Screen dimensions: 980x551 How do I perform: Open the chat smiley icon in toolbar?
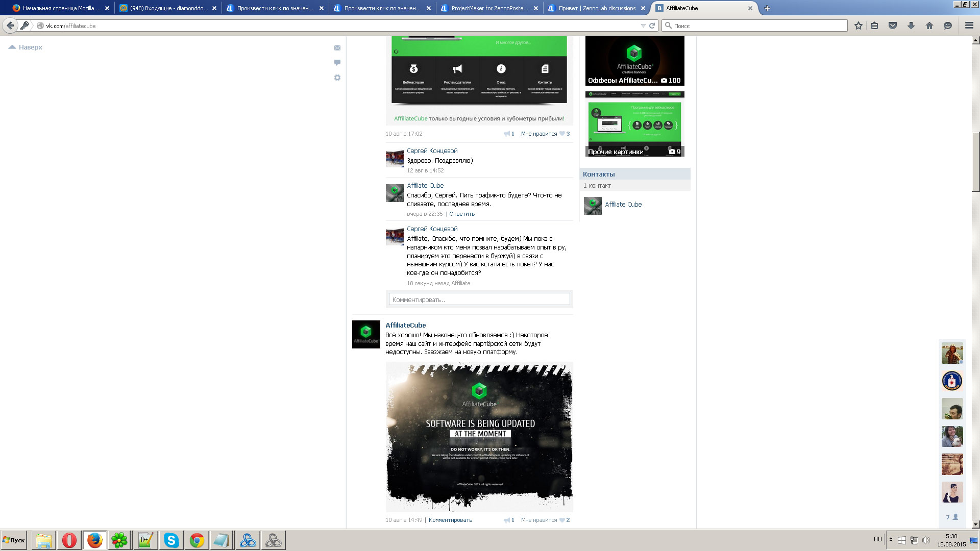[x=948, y=26]
